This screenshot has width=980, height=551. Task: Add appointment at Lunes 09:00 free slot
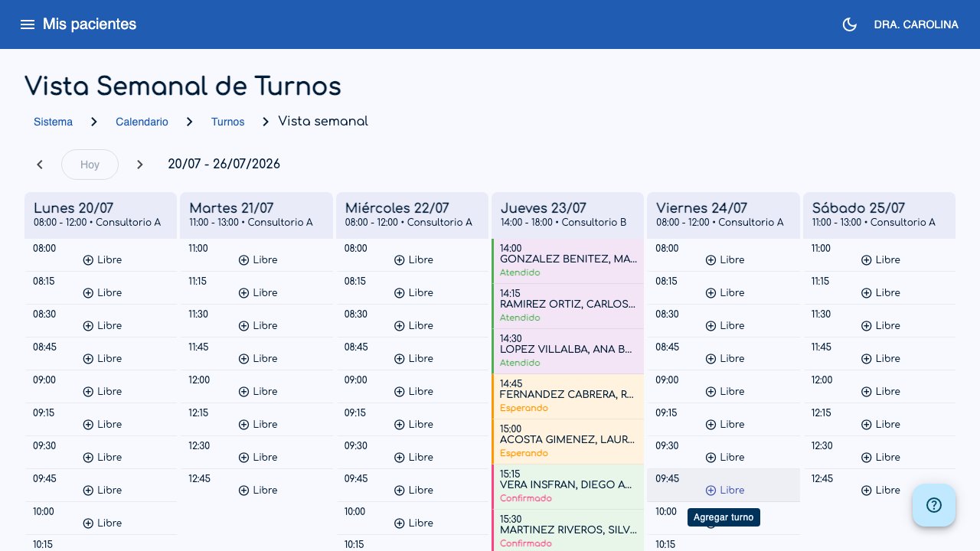point(102,386)
